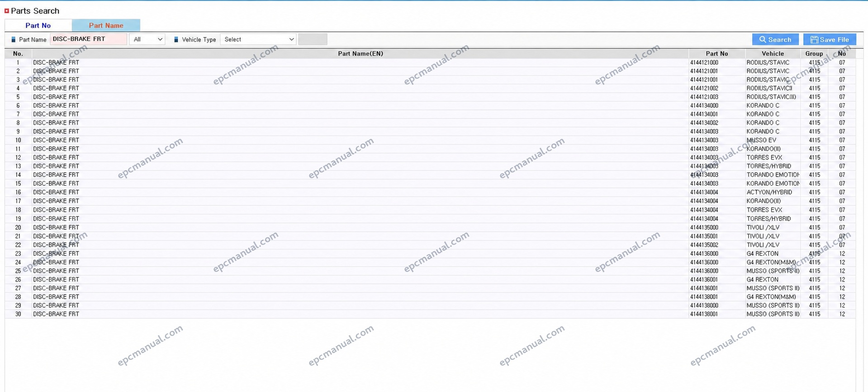Open the All filter dropdown
This screenshot has height=392, width=868.
click(x=147, y=39)
